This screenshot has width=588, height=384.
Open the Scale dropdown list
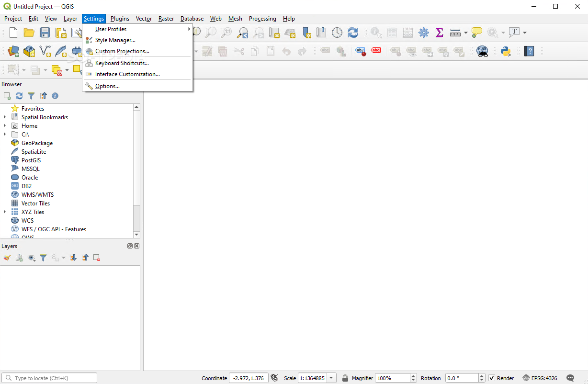click(x=332, y=378)
